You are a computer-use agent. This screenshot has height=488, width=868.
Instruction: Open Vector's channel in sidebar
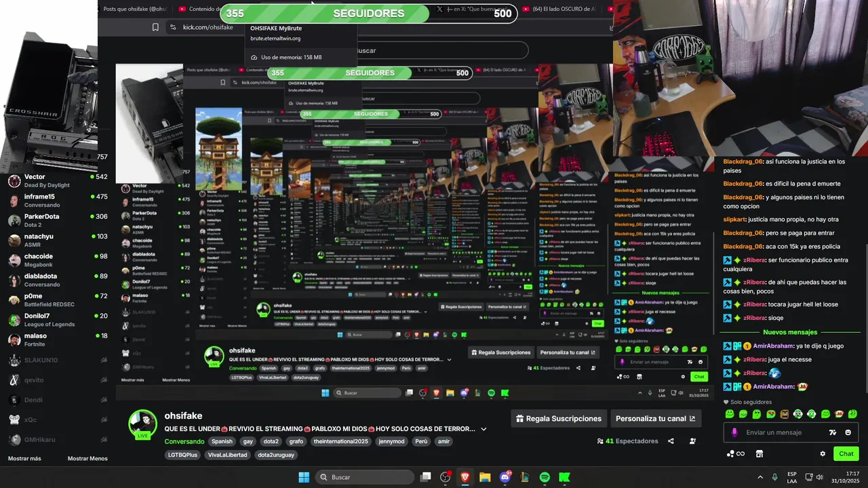click(58, 181)
